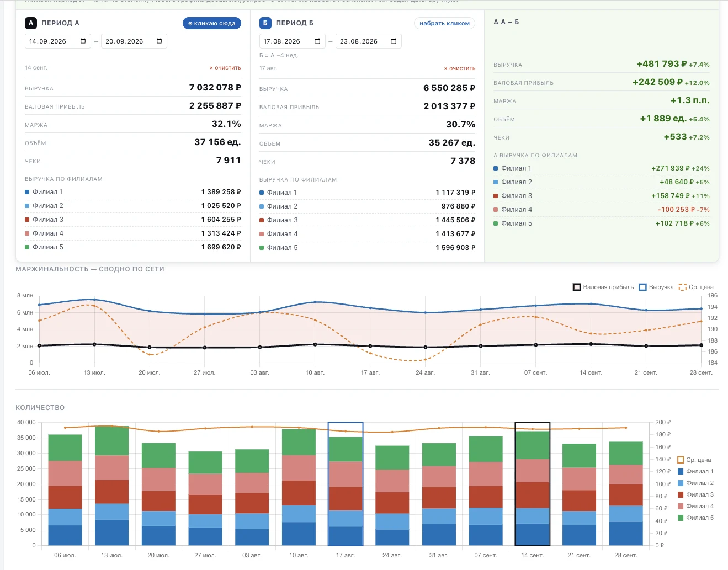Clear Period Б via «очистить» link
728x570 pixels.
tap(460, 68)
